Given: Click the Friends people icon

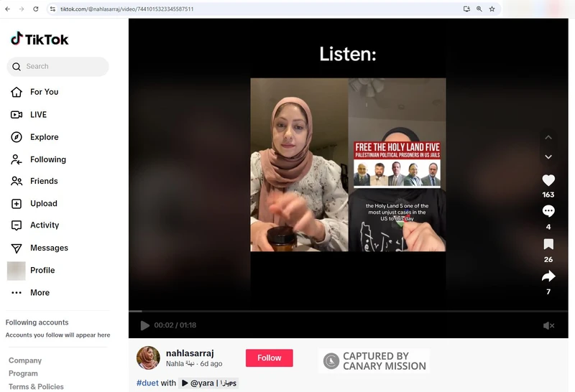Looking at the screenshot, I should [16, 181].
